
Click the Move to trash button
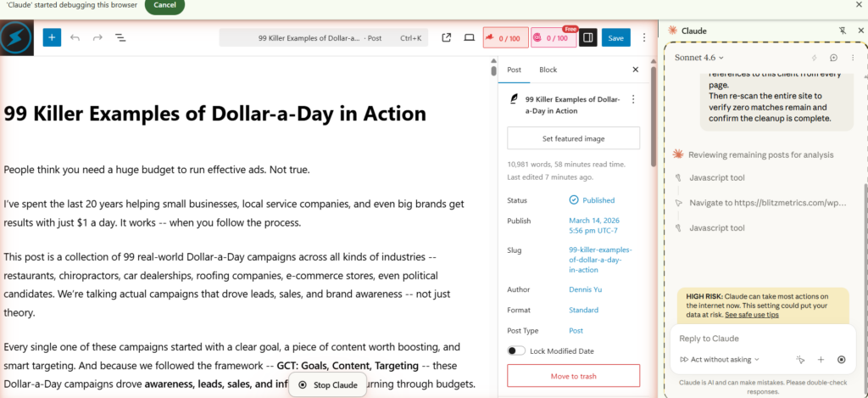[573, 376]
